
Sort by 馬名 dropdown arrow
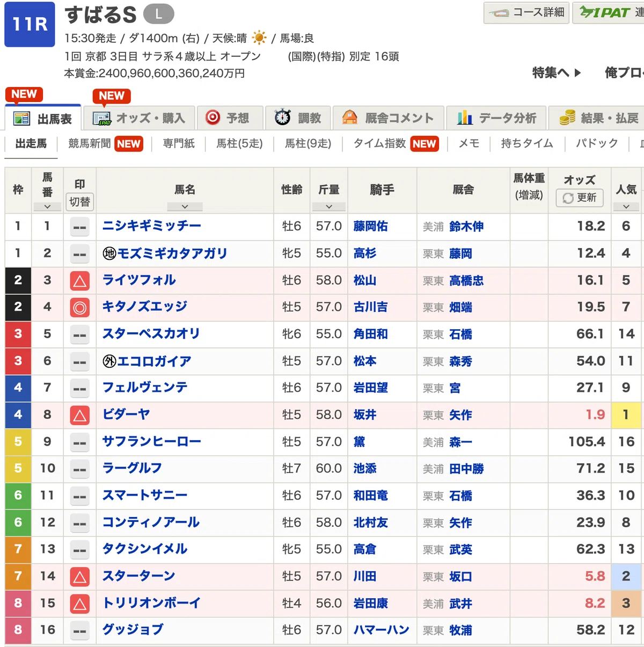185,207
